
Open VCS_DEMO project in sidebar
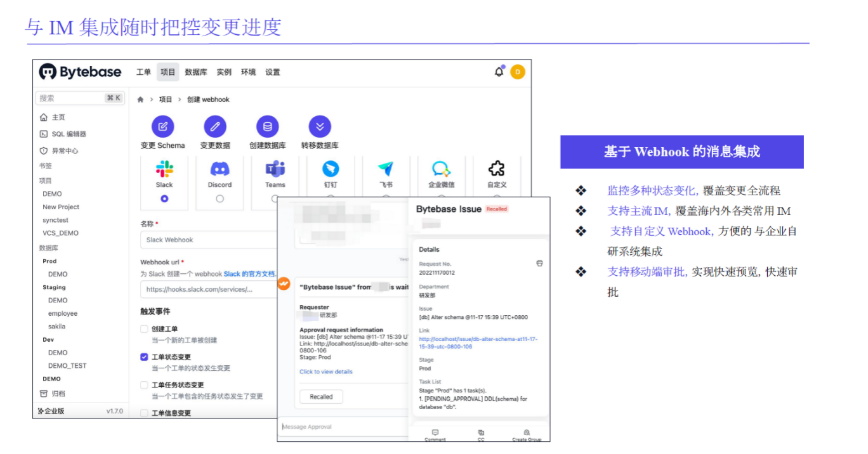pyautogui.click(x=61, y=233)
